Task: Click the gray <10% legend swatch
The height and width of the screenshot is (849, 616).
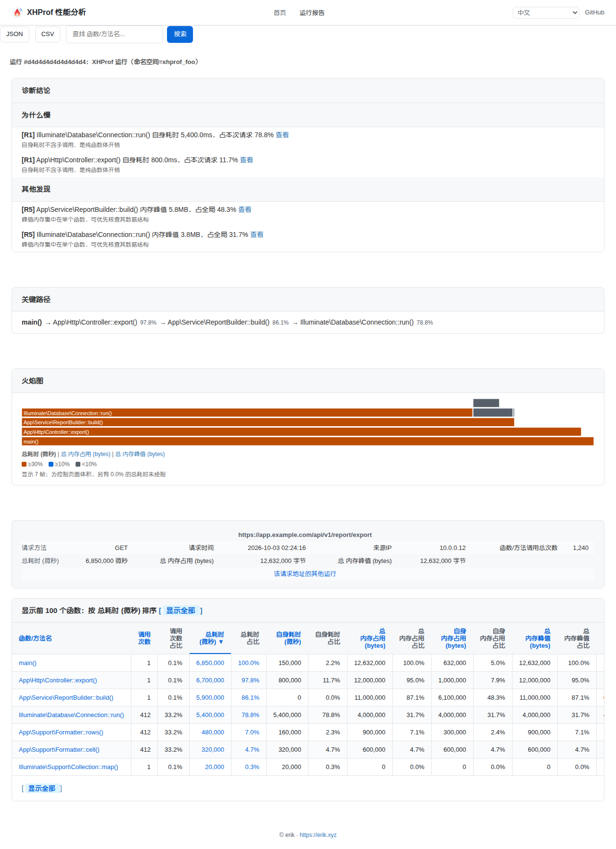Action: (x=78, y=464)
